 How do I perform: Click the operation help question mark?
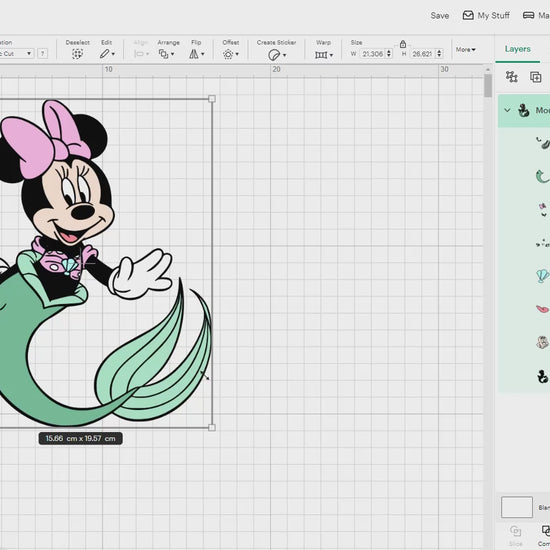tap(42, 54)
